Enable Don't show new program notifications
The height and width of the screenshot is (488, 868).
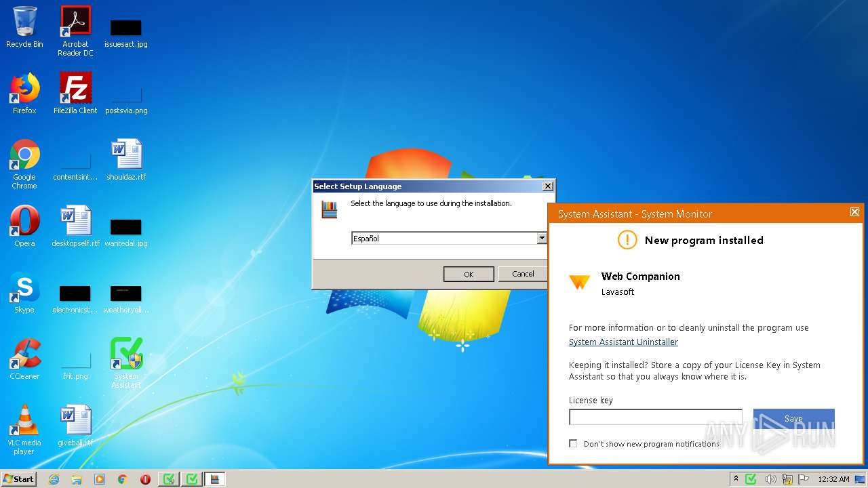pyautogui.click(x=573, y=443)
